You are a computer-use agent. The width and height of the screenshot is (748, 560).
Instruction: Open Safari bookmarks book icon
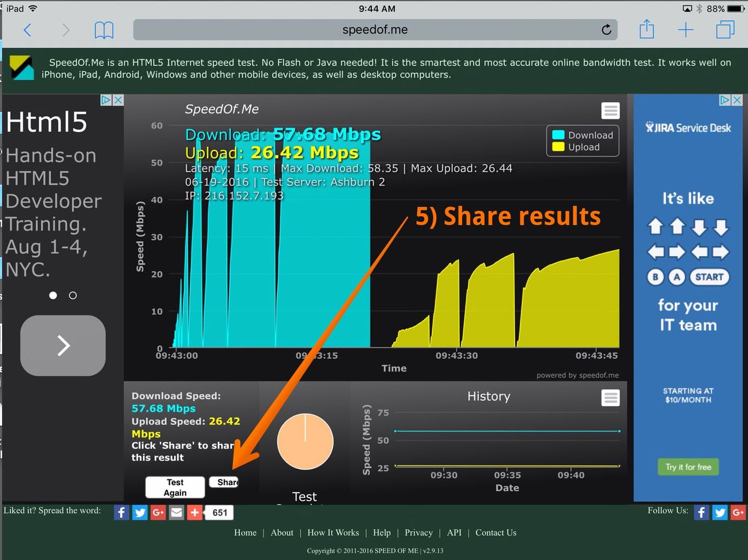click(x=104, y=30)
